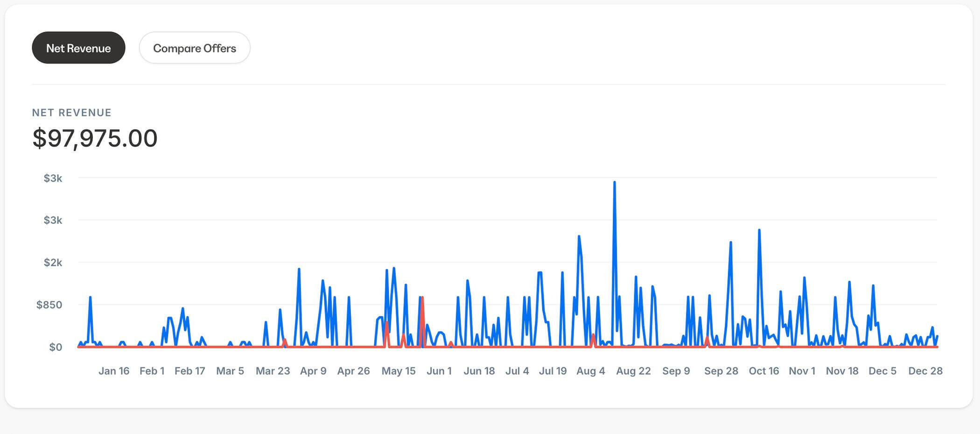Screen dimensions: 980x434
Task: Click the tallest blue spike on the chart
Action: [614, 183]
